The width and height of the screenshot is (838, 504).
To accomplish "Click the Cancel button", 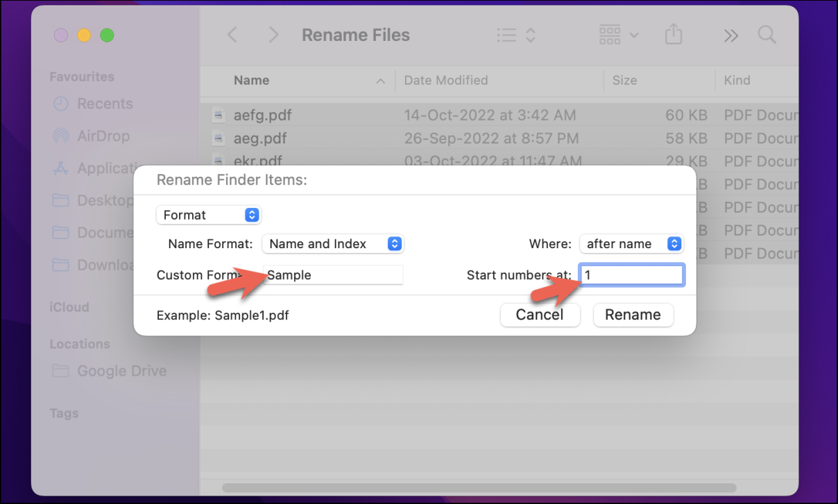I will pos(540,315).
